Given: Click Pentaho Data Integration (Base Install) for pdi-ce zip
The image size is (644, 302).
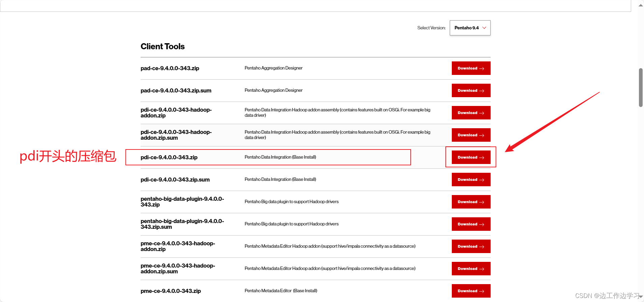Looking at the screenshot, I should [x=280, y=157].
